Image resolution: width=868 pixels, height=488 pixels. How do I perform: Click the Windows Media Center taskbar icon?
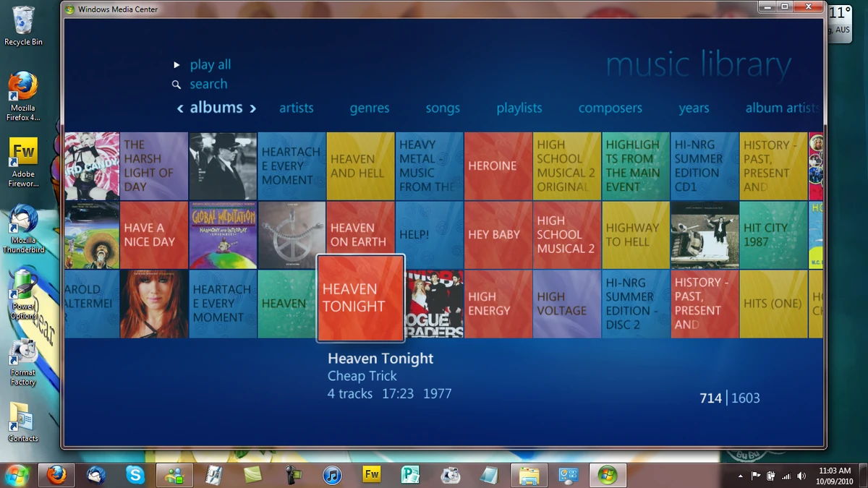click(x=608, y=475)
